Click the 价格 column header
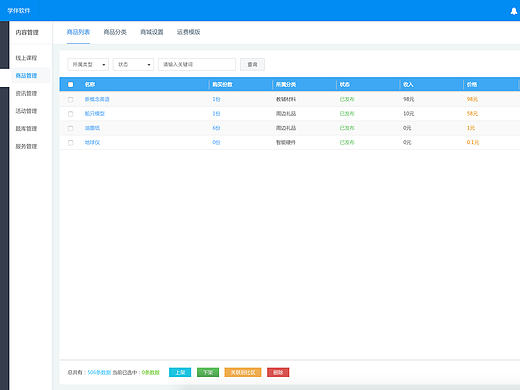The width and height of the screenshot is (520, 390). pos(472,84)
